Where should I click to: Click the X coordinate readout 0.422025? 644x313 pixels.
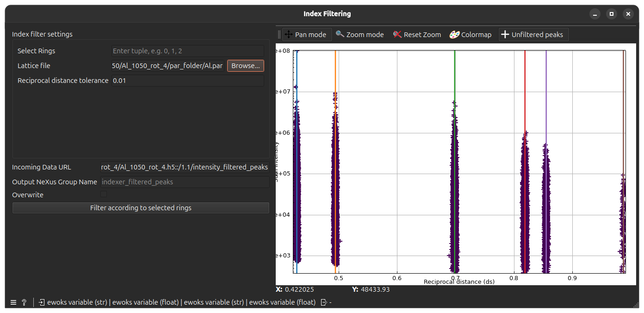[299, 289]
